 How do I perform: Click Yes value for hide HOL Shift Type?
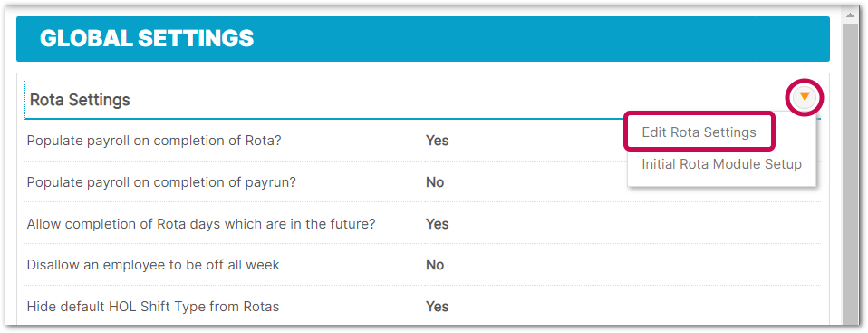pyautogui.click(x=437, y=307)
